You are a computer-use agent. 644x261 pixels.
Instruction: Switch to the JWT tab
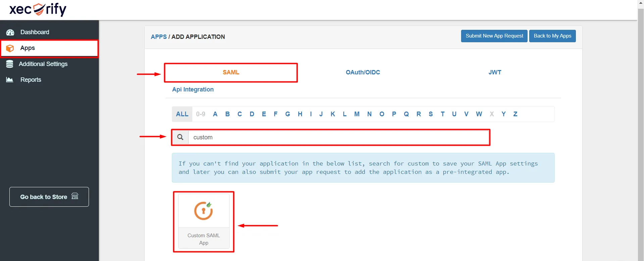pos(495,72)
